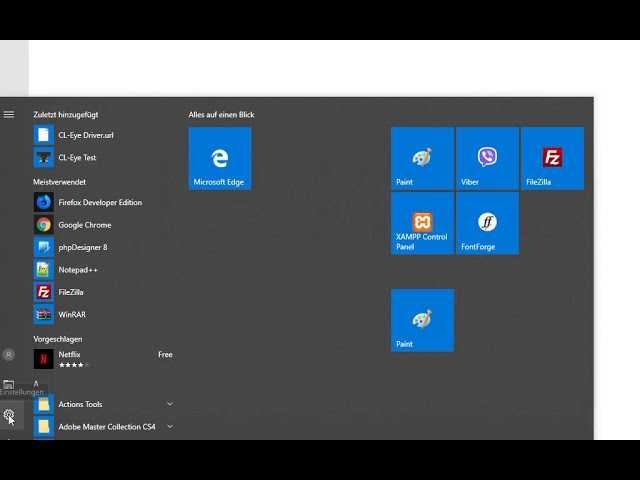Select 'phpDesigner 8' text label
Viewport: 640px width, 480px height.
[83, 247]
